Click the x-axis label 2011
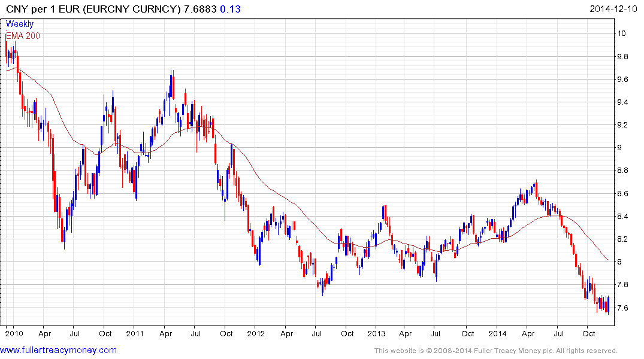644x359 pixels. coord(135,333)
